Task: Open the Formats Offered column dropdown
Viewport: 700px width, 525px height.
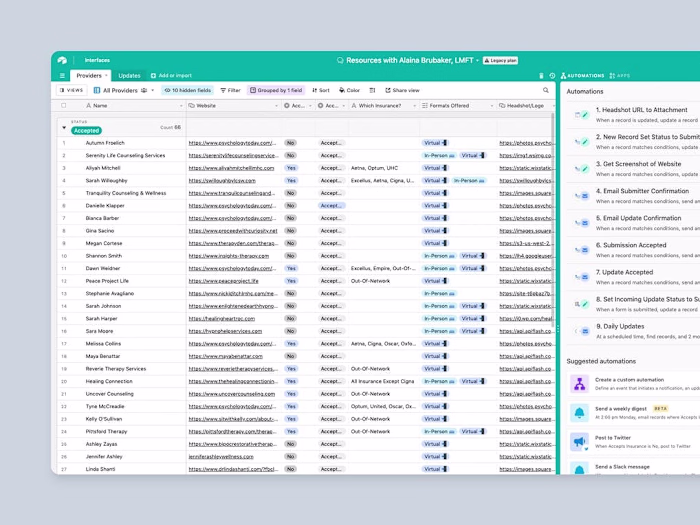Action: click(x=492, y=106)
